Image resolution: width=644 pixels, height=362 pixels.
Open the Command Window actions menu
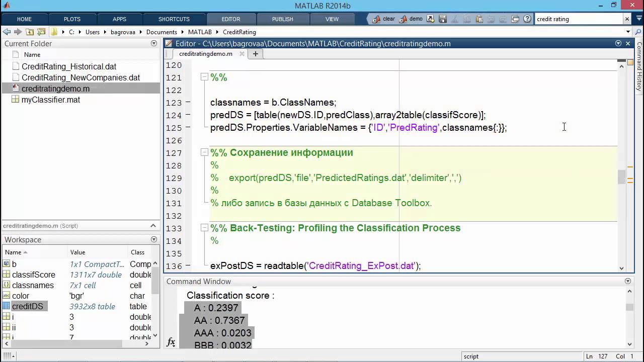pyautogui.click(x=628, y=281)
